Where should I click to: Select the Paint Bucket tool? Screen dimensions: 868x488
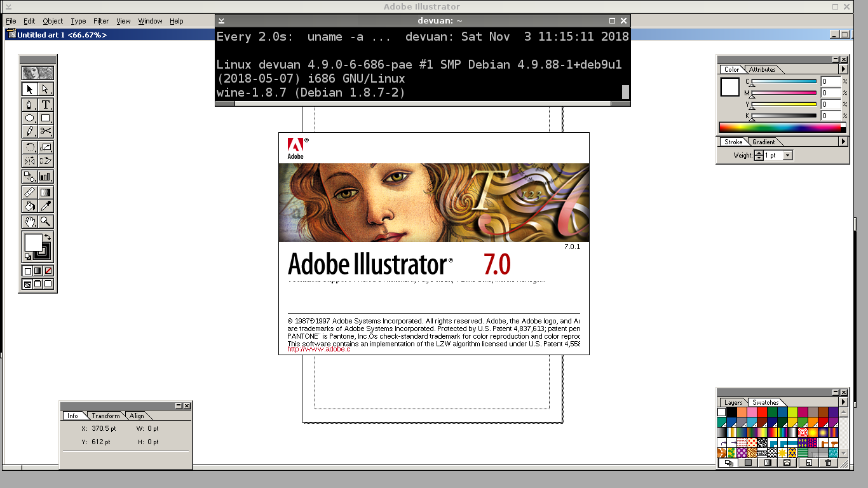coord(29,206)
